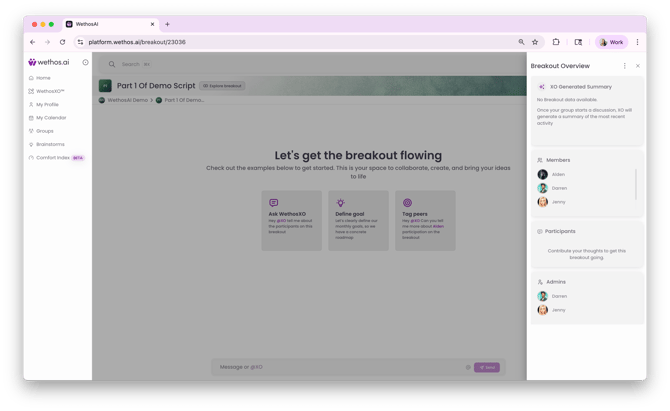Image resolution: width=670 pixels, height=411 pixels.
Task: Click the emoji icon in message box
Action: pyautogui.click(x=467, y=367)
